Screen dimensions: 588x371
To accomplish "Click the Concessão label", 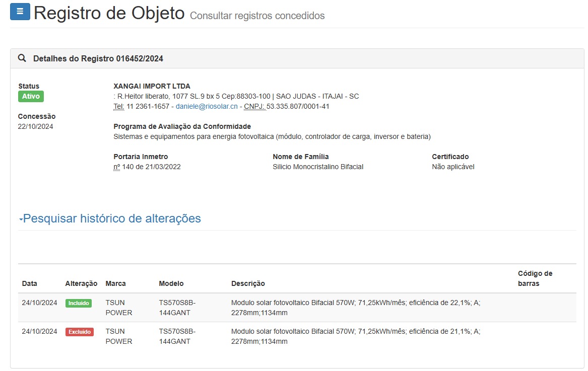I will pos(37,117).
